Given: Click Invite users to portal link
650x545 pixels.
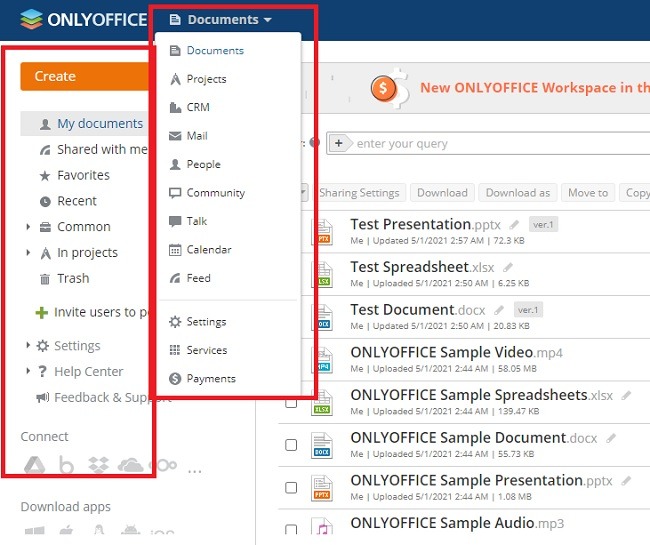Looking at the screenshot, I should pyautogui.click(x=101, y=312).
